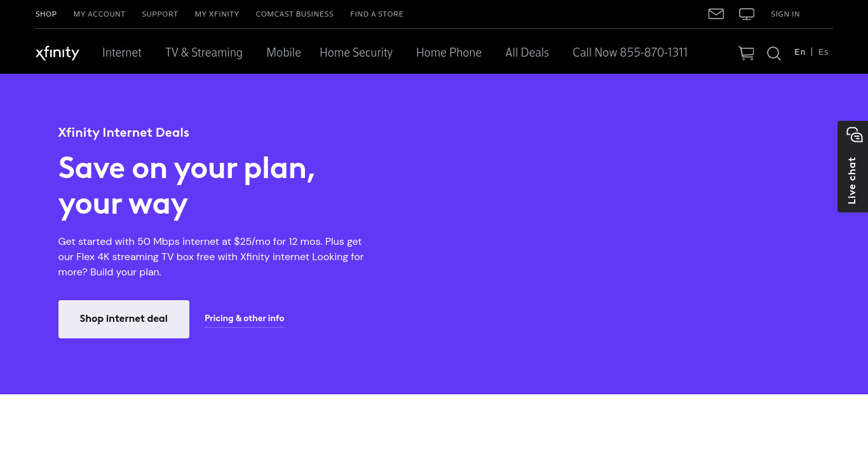Click the search magnifier icon
Screen dimensions: 868x463
[x=773, y=53]
